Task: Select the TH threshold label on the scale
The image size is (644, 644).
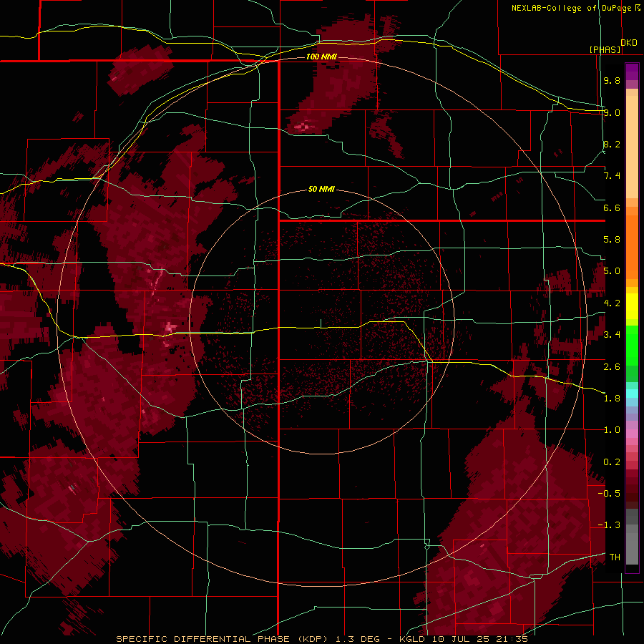Action: pos(615,557)
